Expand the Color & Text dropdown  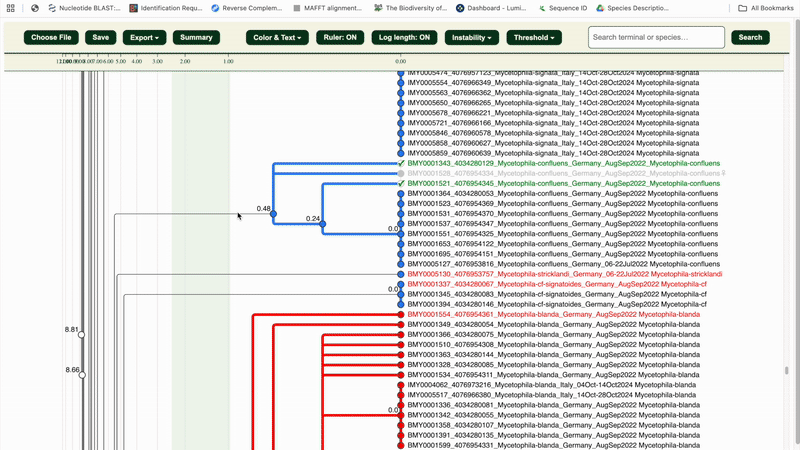pos(277,38)
